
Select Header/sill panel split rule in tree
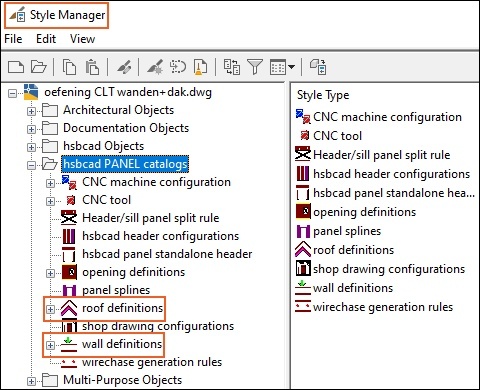[x=151, y=218]
